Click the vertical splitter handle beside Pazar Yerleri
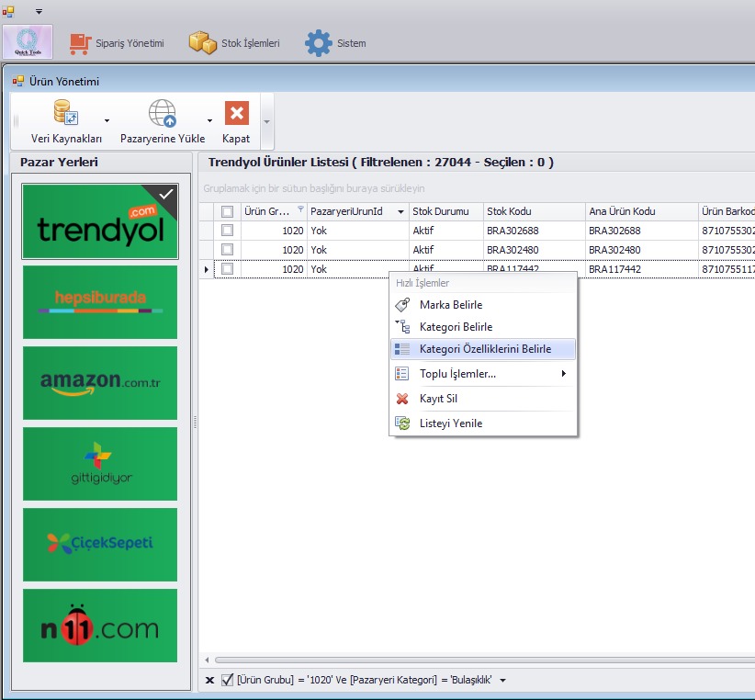This screenshot has height=700, width=755. [x=195, y=423]
